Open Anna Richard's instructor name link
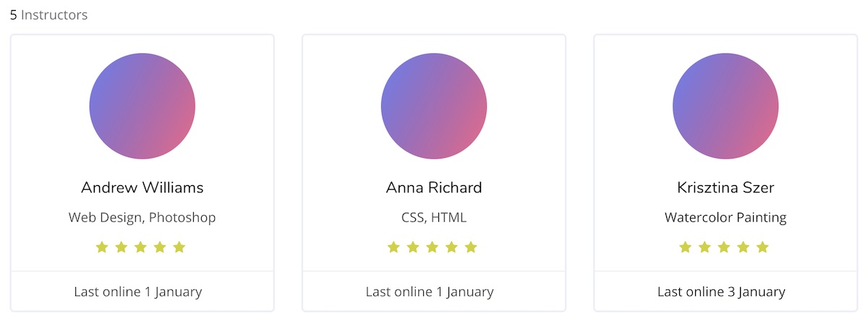868x322 pixels. point(434,188)
